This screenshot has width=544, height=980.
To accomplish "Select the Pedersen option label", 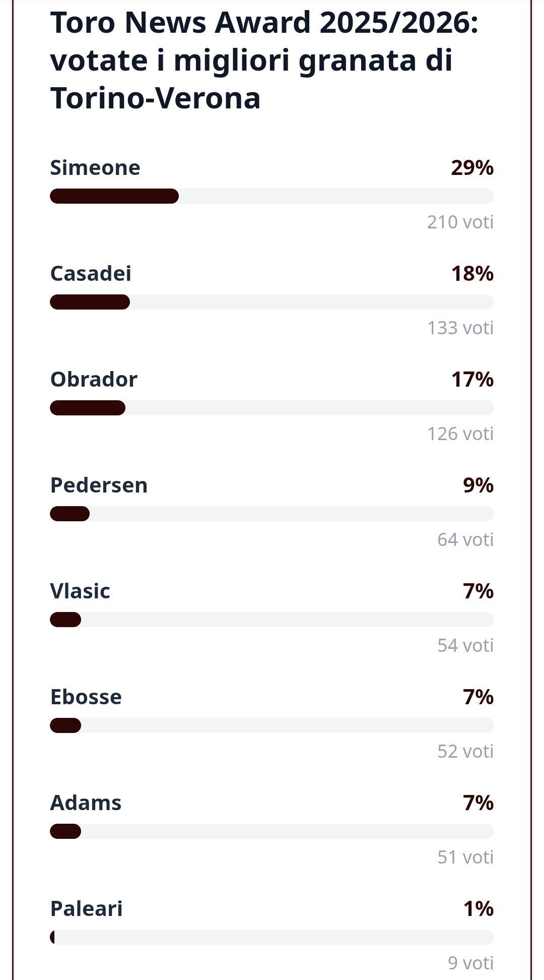I will coord(99,485).
